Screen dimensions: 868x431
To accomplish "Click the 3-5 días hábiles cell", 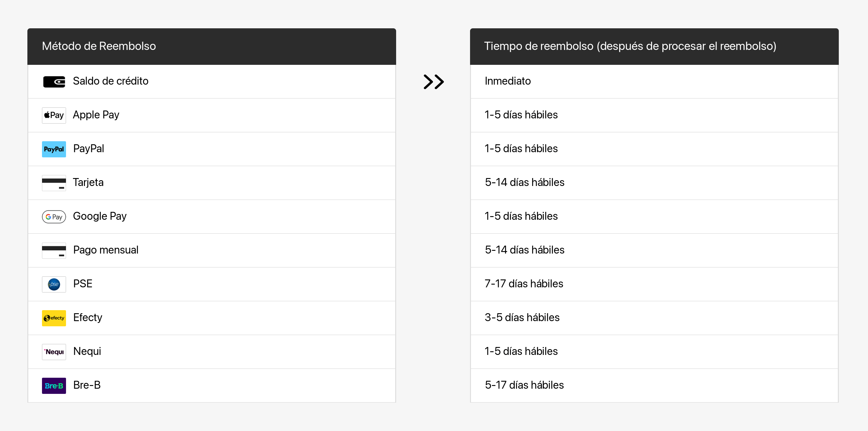I will [x=654, y=318].
